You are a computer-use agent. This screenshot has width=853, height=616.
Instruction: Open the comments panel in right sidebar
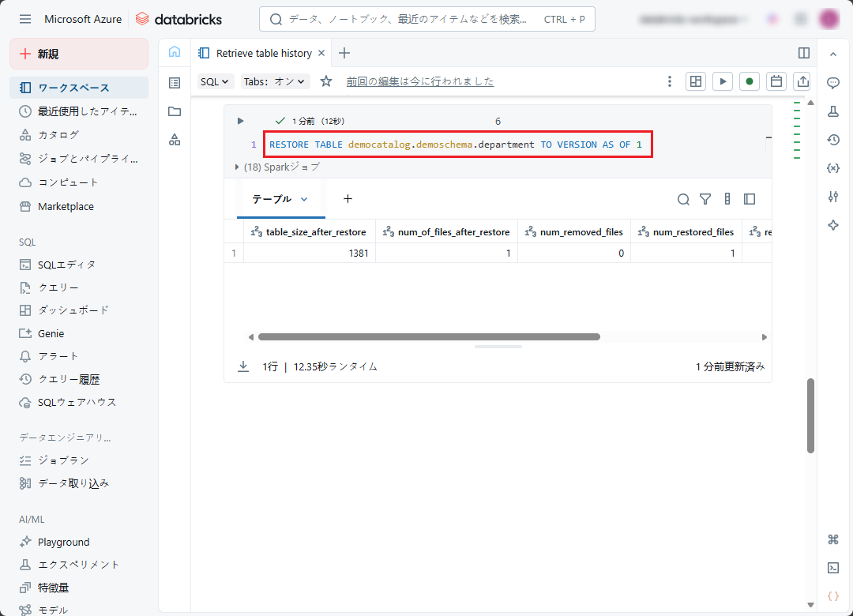(x=832, y=83)
